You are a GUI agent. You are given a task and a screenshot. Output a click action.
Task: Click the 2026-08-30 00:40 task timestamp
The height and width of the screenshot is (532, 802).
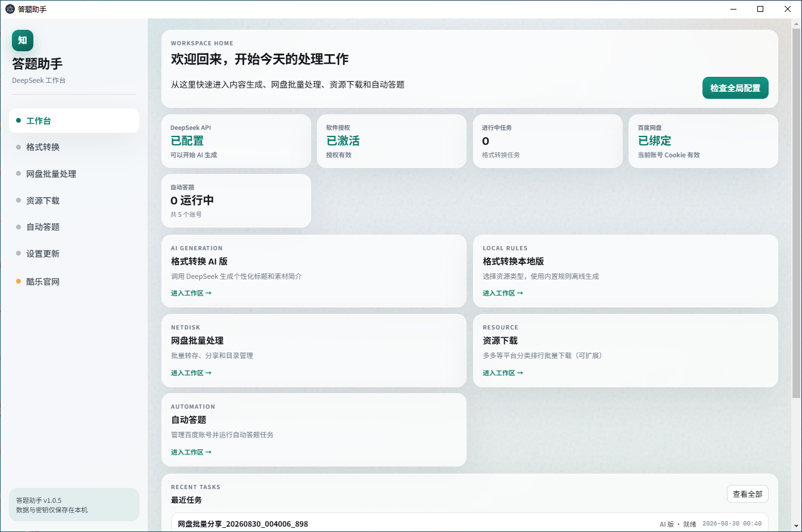coord(732,524)
